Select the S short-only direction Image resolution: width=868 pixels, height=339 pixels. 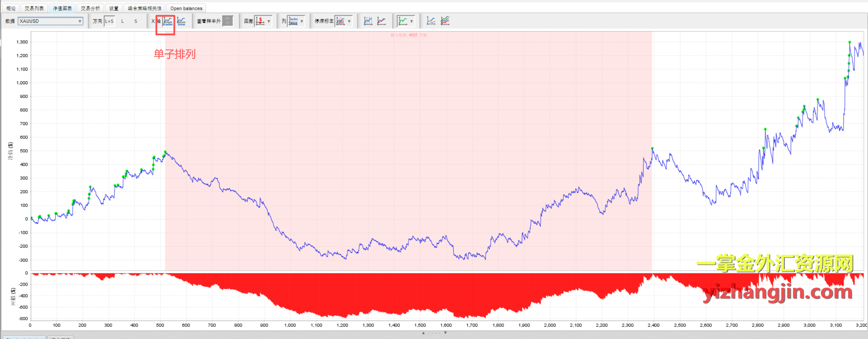tap(136, 21)
